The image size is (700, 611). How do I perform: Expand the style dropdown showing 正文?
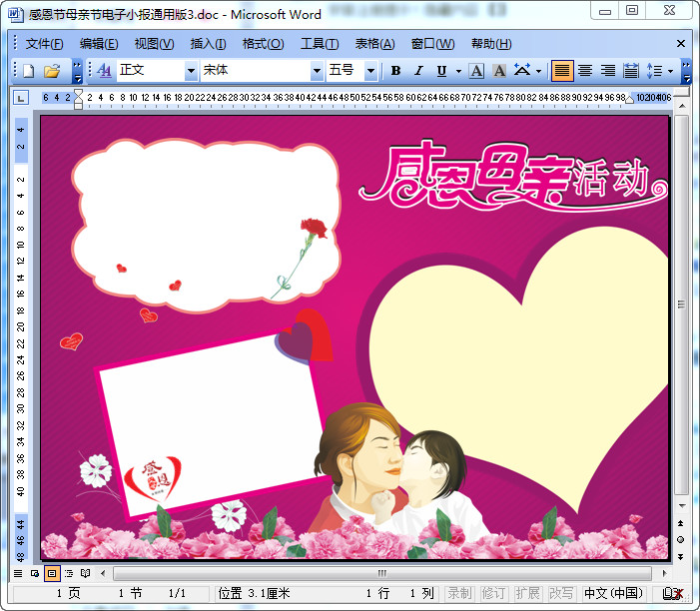pyautogui.click(x=191, y=71)
